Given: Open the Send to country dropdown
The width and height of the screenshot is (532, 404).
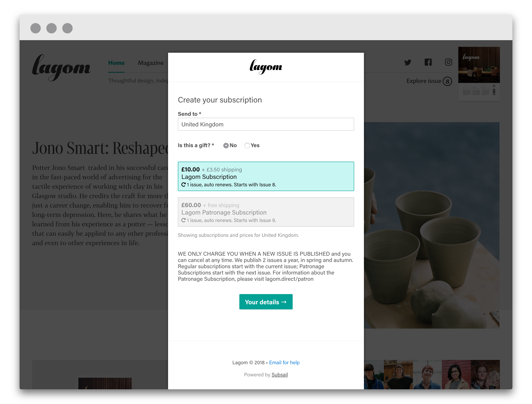Looking at the screenshot, I should 266,124.
